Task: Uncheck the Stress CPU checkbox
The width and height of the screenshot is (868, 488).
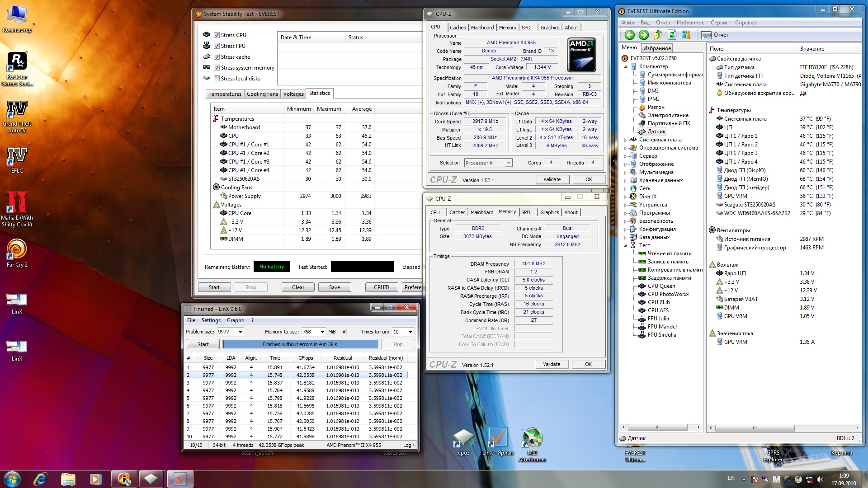Action: point(217,35)
